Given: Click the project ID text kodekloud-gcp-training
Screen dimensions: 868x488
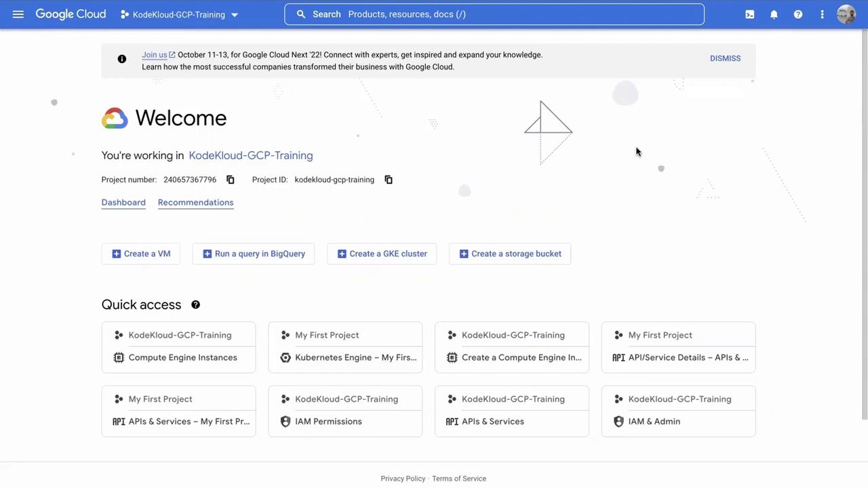Looking at the screenshot, I should (334, 180).
